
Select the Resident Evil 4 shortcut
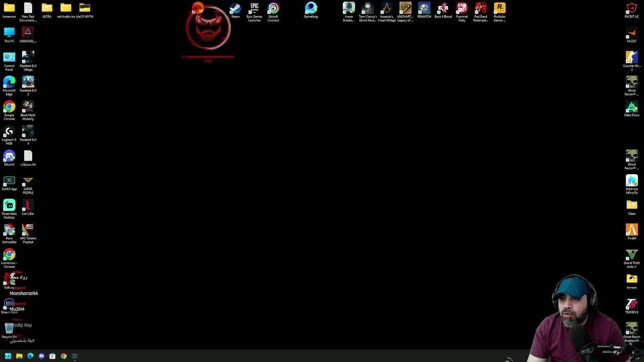click(28, 136)
